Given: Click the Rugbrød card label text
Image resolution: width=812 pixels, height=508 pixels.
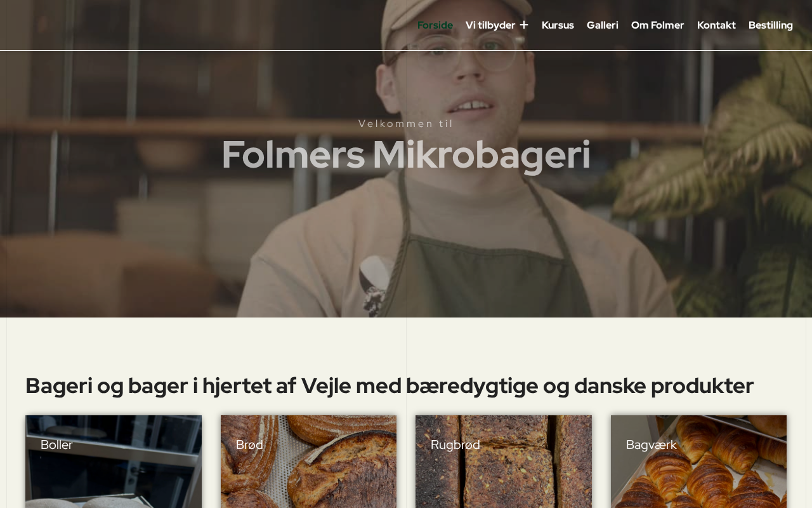Looking at the screenshot, I should [455, 444].
